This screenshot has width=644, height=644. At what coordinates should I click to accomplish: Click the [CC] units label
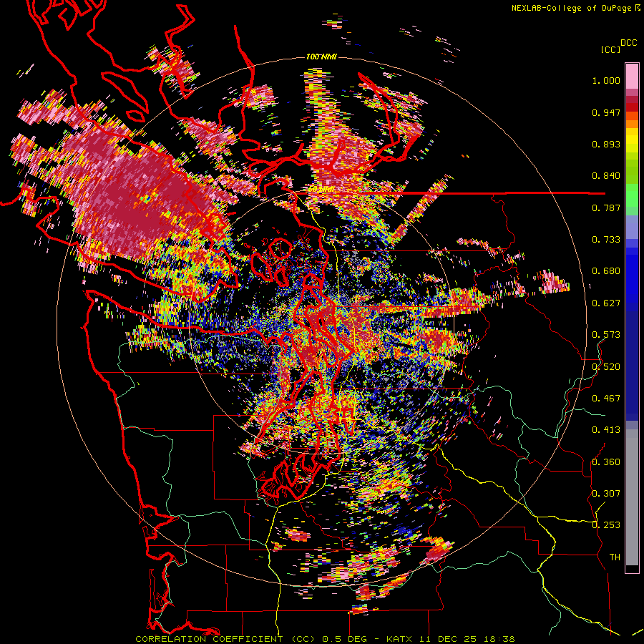[x=610, y=49]
